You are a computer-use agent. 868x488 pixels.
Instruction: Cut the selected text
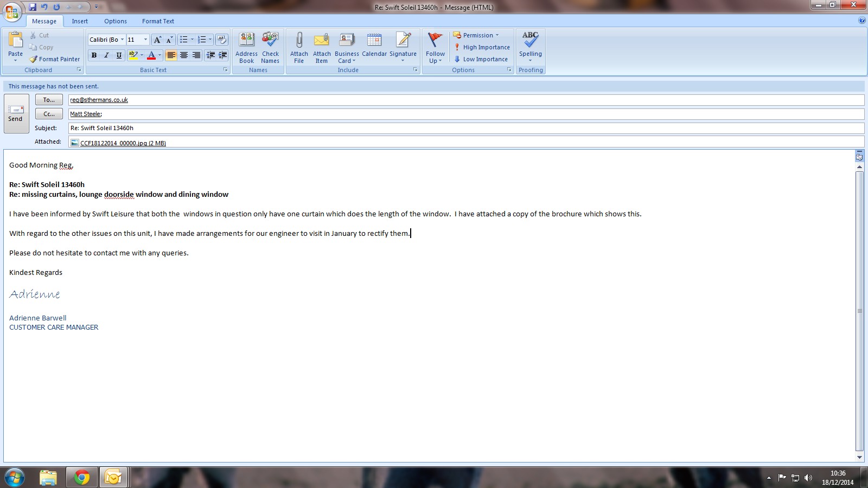(39, 35)
